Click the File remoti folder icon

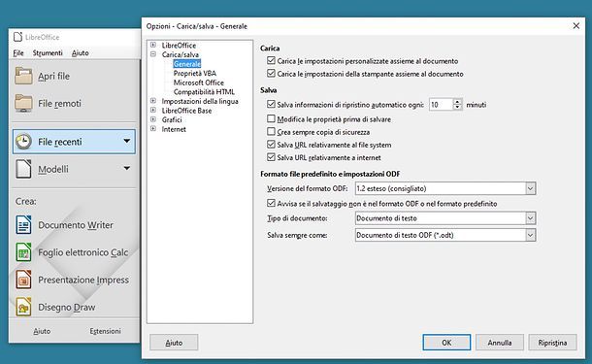click(23, 103)
